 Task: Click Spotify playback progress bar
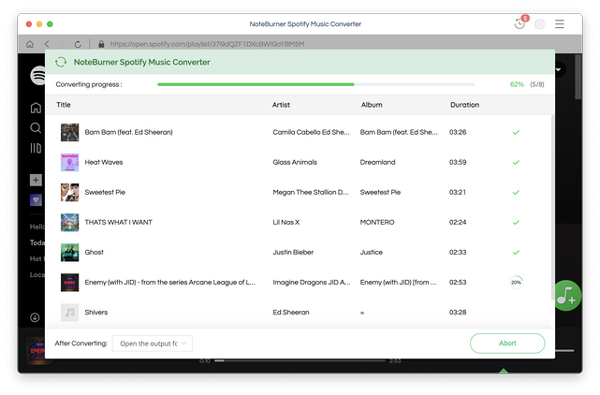pos(300,361)
